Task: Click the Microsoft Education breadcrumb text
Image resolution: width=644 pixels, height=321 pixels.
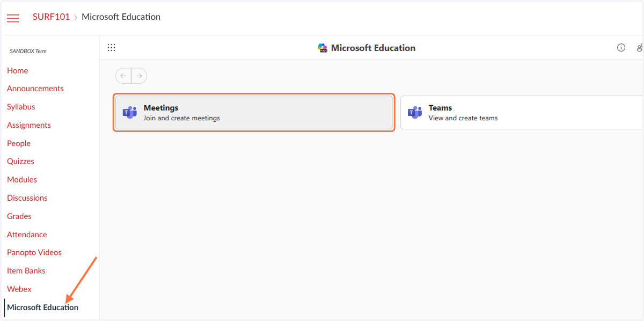Action: 121,17
